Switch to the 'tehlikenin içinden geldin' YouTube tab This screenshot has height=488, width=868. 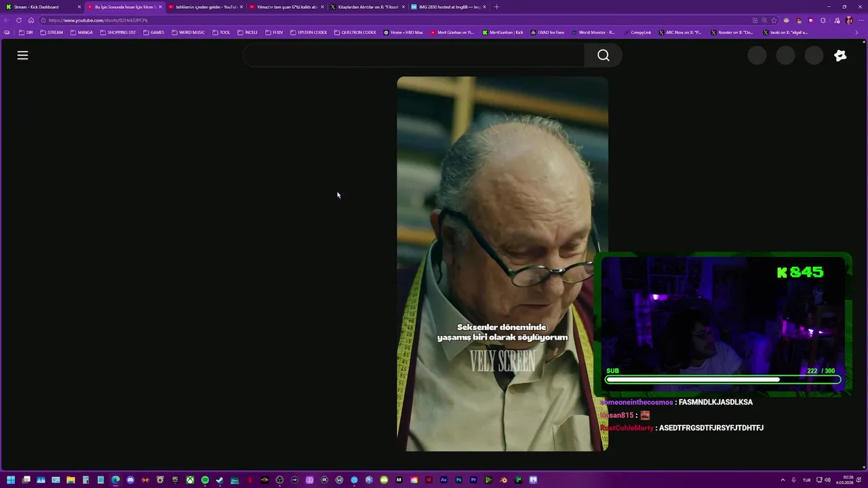205,7
